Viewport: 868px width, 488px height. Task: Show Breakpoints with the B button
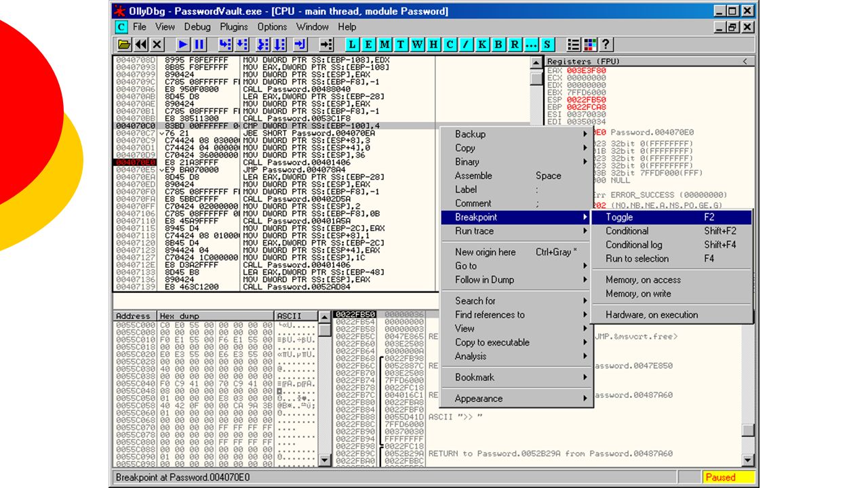click(x=498, y=44)
